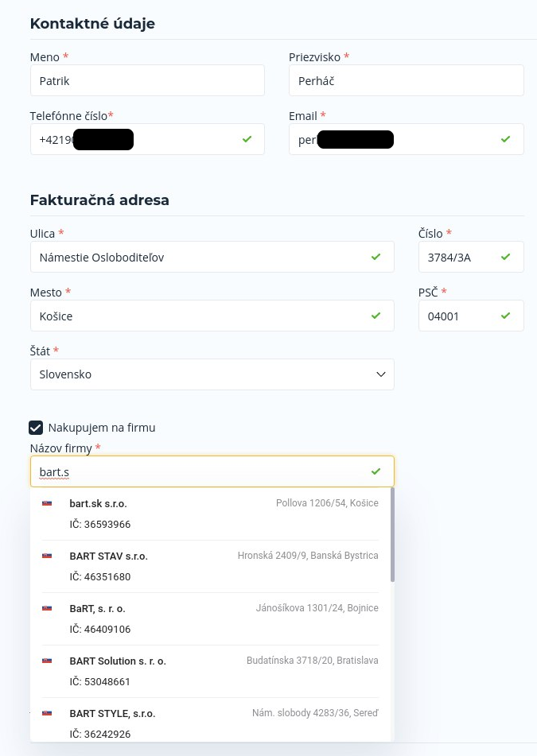
Task: Pick BART Solution s. r. o. from list
Action: point(210,671)
